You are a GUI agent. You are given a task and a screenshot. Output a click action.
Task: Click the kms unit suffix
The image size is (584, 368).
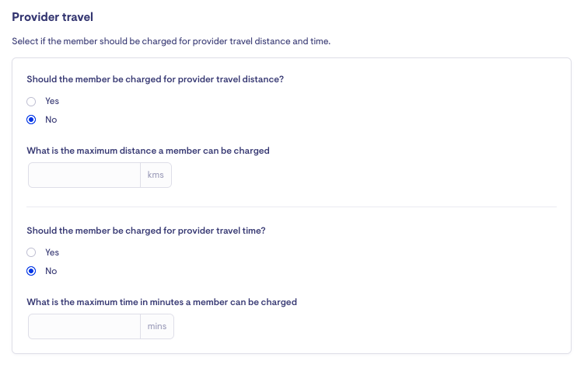156,175
